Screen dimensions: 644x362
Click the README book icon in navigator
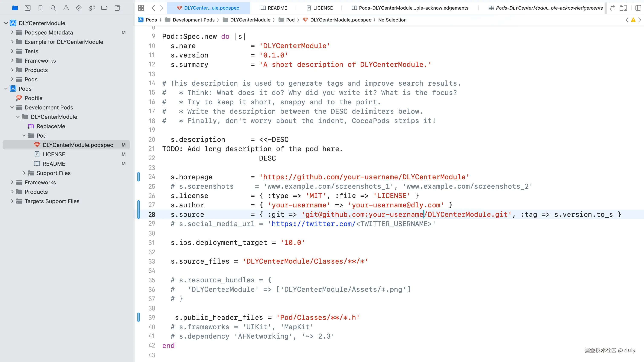pyautogui.click(x=37, y=164)
